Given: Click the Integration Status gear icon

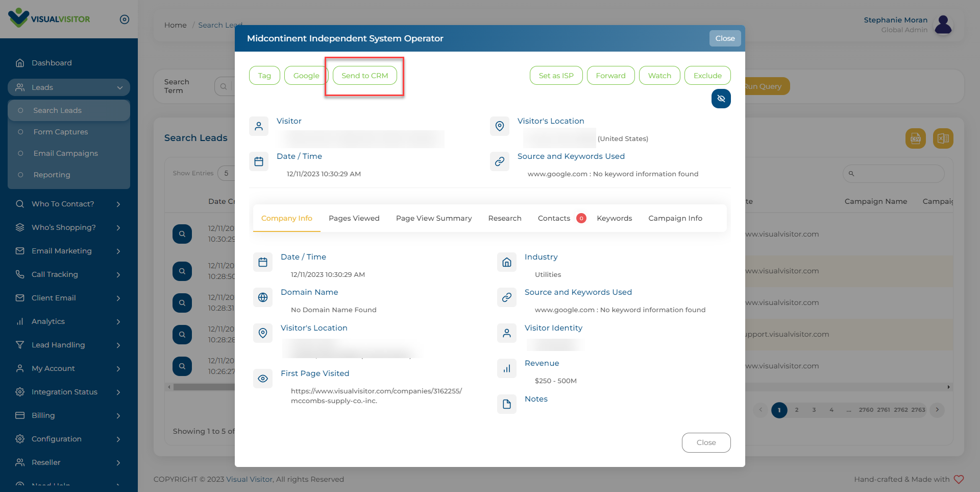Looking at the screenshot, I should coord(20,392).
